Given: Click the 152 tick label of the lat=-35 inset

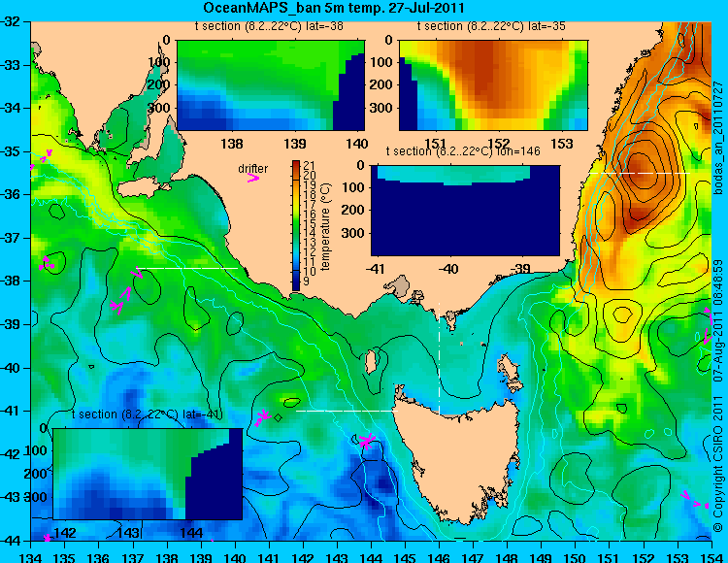Looking at the screenshot, I should pyautogui.click(x=499, y=144).
